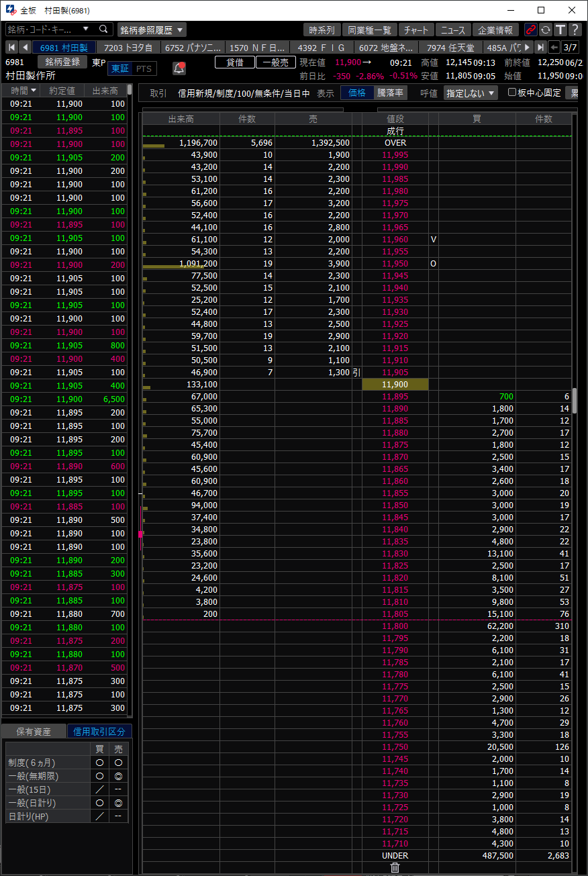
Task: Click price 11,950 in the order board
Action: (x=395, y=263)
